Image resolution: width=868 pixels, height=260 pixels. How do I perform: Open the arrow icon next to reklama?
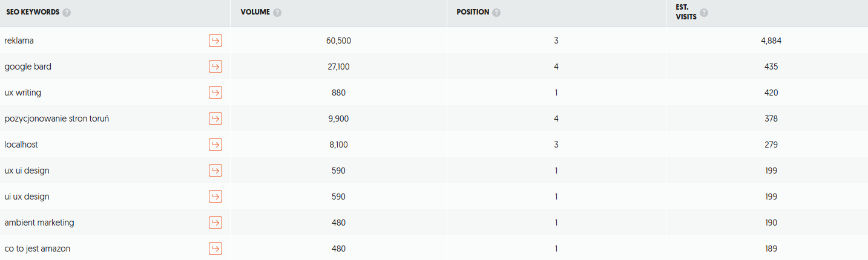click(x=215, y=41)
